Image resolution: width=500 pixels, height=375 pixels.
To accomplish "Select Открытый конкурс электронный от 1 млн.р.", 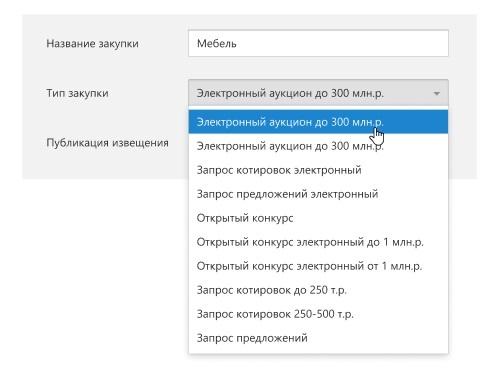I will (318, 266).
